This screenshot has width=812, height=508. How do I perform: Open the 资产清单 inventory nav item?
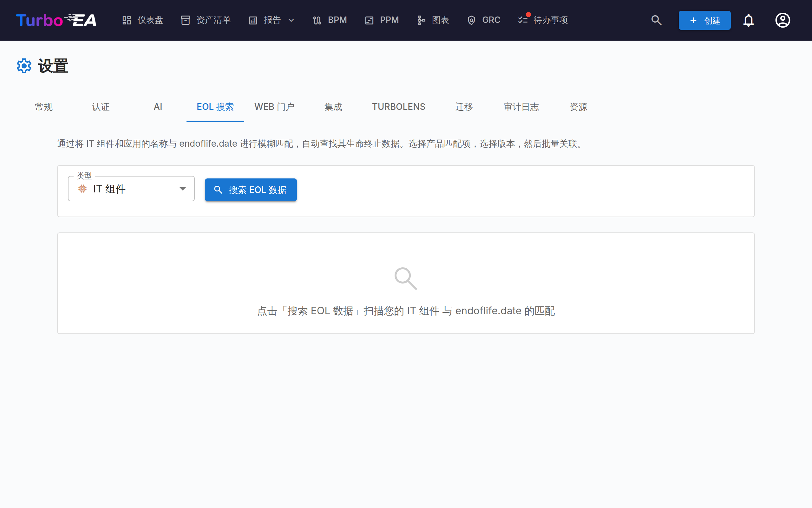click(206, 20)
